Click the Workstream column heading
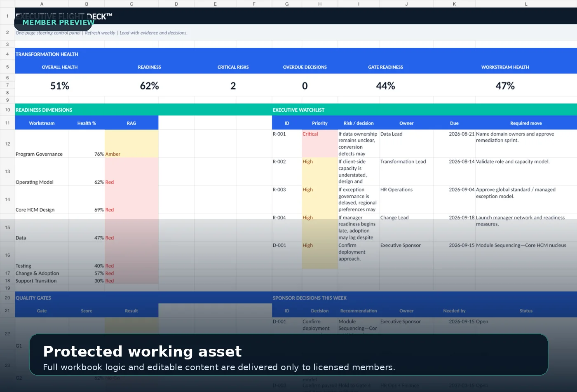577x392 pixels. pos(42,123)
